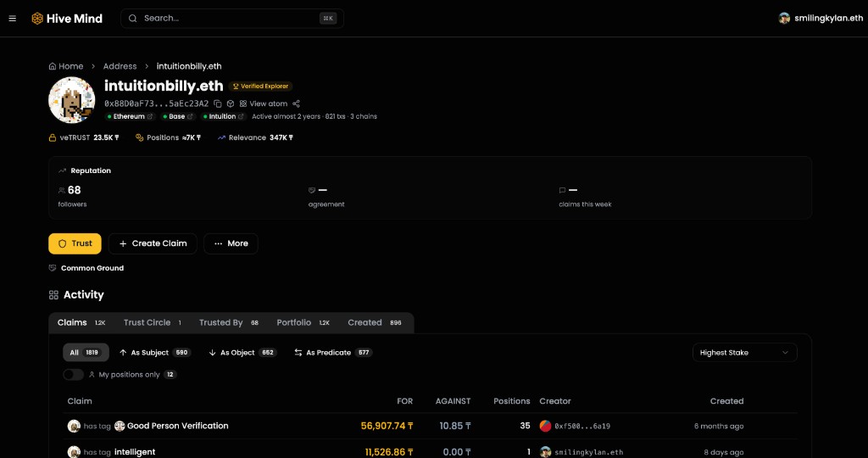Click the Common Ground handshake icon
868x458 pixels.
[x=53, y=268]
